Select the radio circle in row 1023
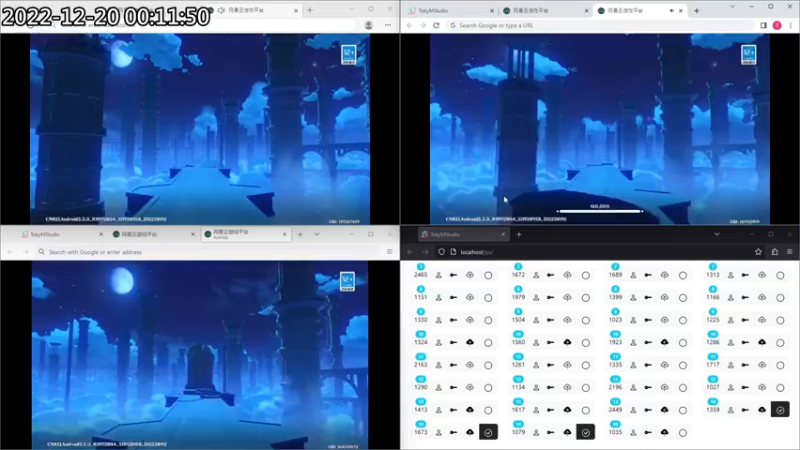This screenshot has width=800, height=450. coord(683,320)
